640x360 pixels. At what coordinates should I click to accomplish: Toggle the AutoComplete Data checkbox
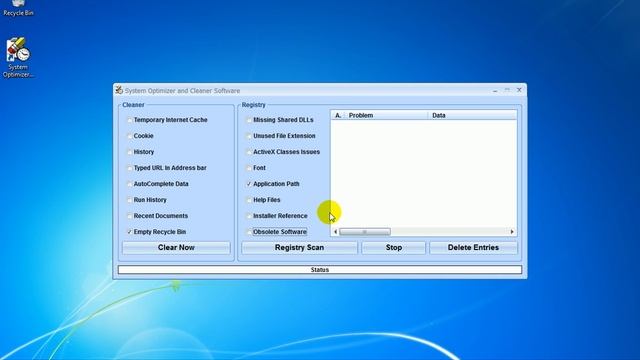pyautogui.click(x=129, y=184)
